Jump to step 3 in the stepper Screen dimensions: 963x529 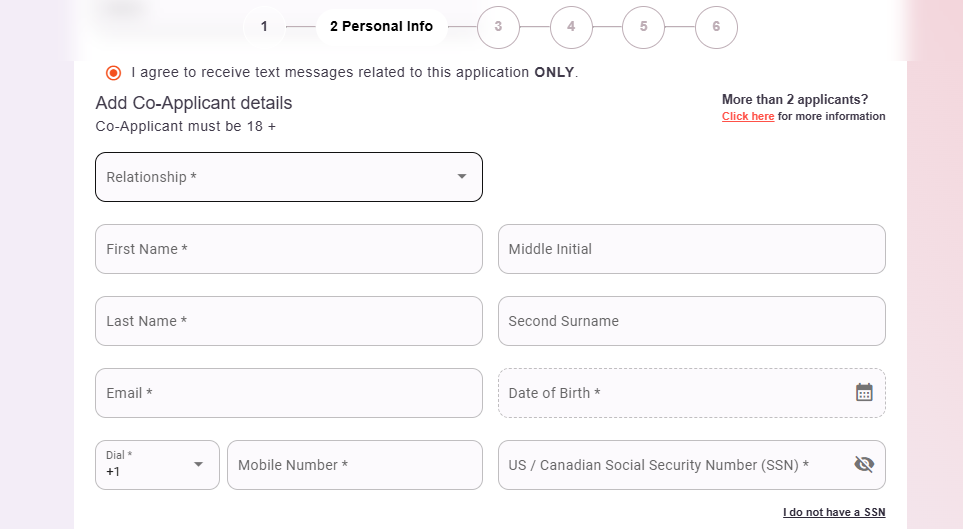pyautogui.click(x=498, y=27)
